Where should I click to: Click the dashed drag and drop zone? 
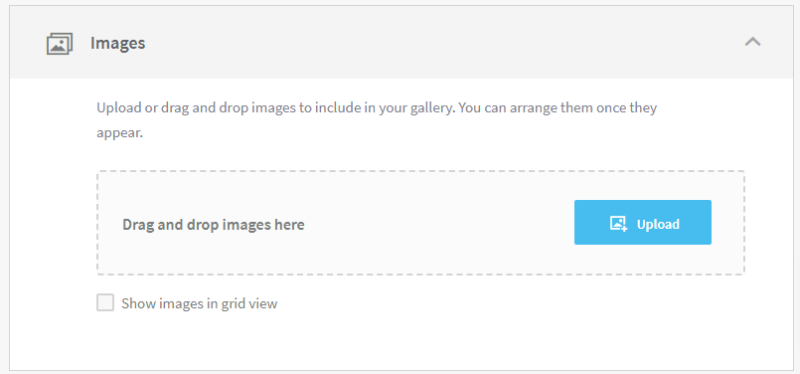pos(420,223)
